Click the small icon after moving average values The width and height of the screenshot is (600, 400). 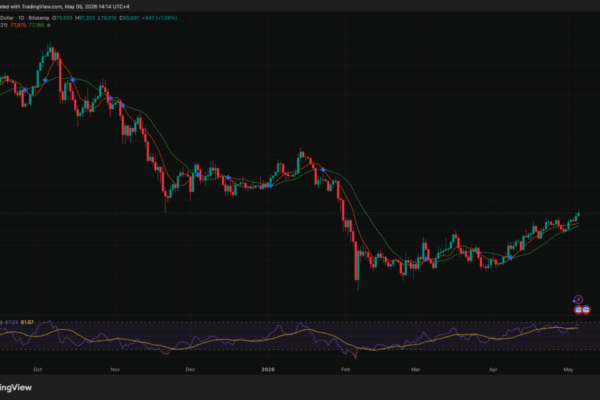(49, 25)
